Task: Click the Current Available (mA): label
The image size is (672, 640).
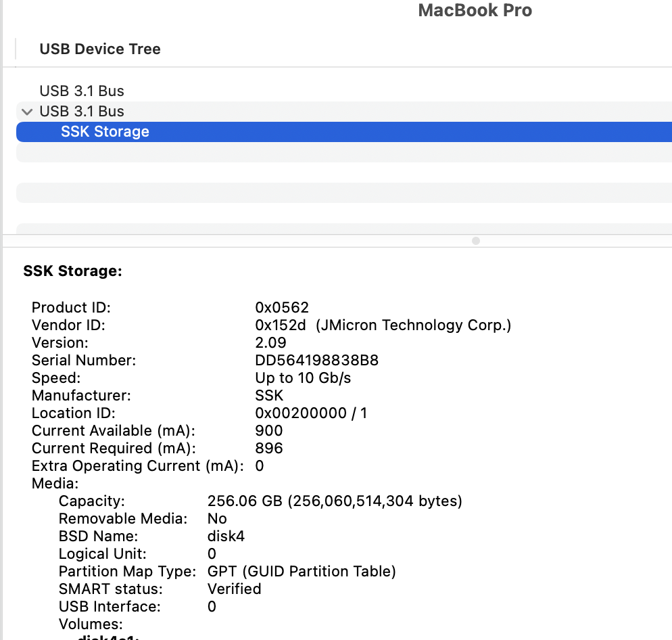Action: (x=114, y=431)
